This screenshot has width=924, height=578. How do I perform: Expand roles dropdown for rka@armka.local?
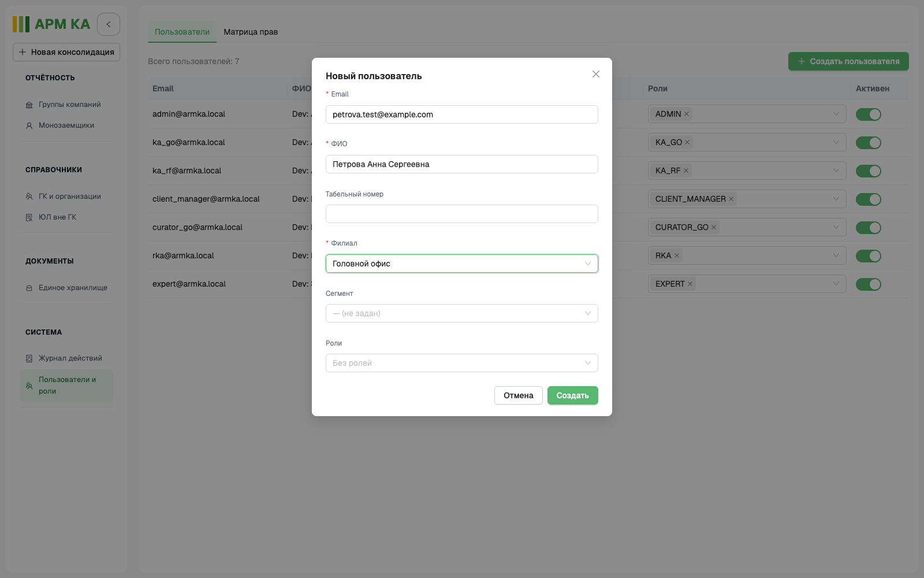836,255
